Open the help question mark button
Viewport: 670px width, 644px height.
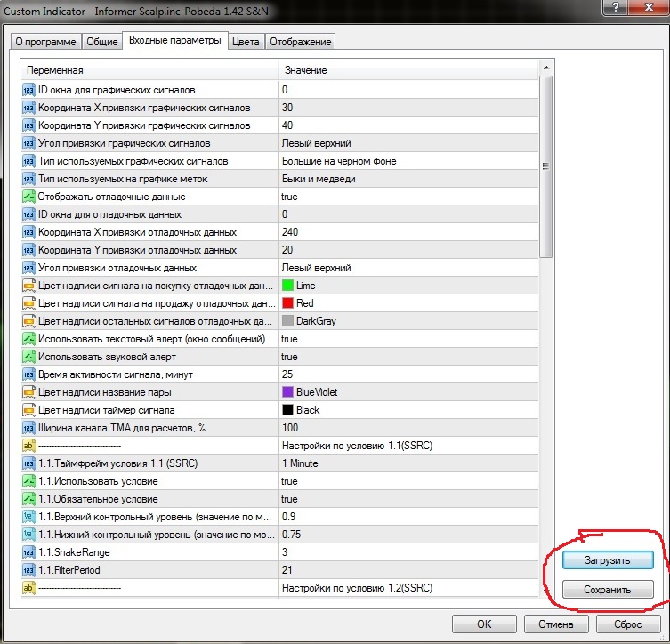[616, 7]
